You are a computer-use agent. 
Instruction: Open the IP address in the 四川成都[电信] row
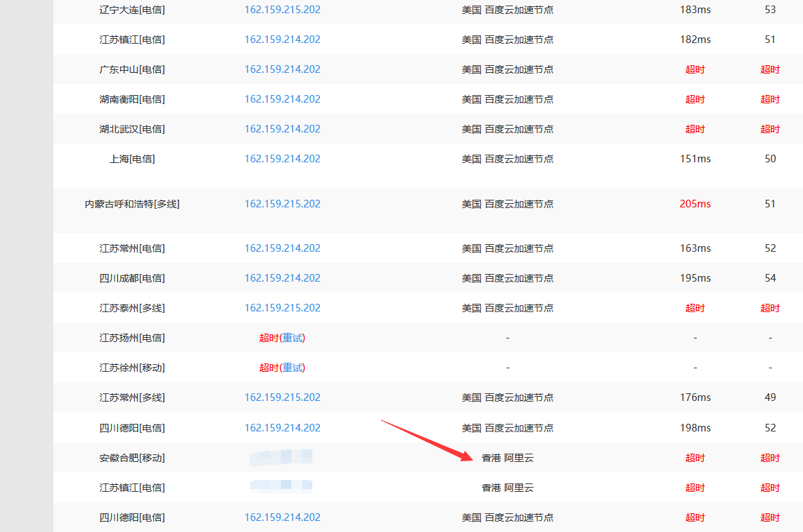(x=282, y=278)
